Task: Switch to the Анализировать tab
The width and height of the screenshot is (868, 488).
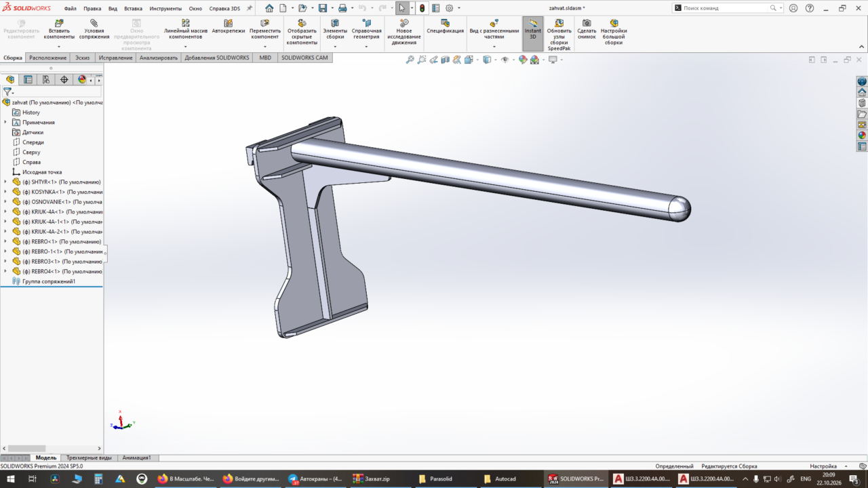Action: (x=158, y=58)
